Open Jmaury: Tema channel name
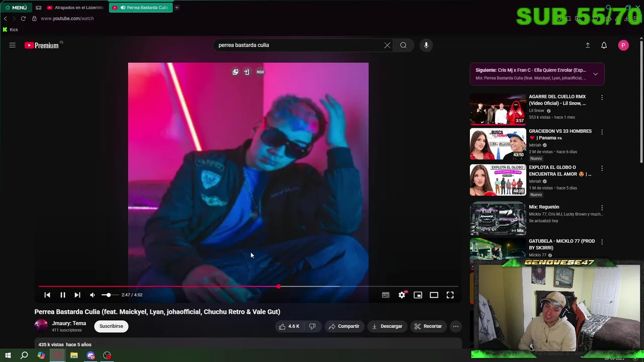644x362 pixels. point(69,323)
